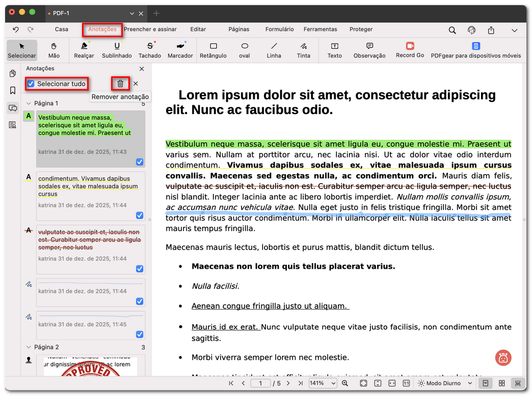Uncheck the first Página 1 annotation checkbox
The width and height of the screenshot is (532, 396).
pyautogui.click(x=140, y=162)
